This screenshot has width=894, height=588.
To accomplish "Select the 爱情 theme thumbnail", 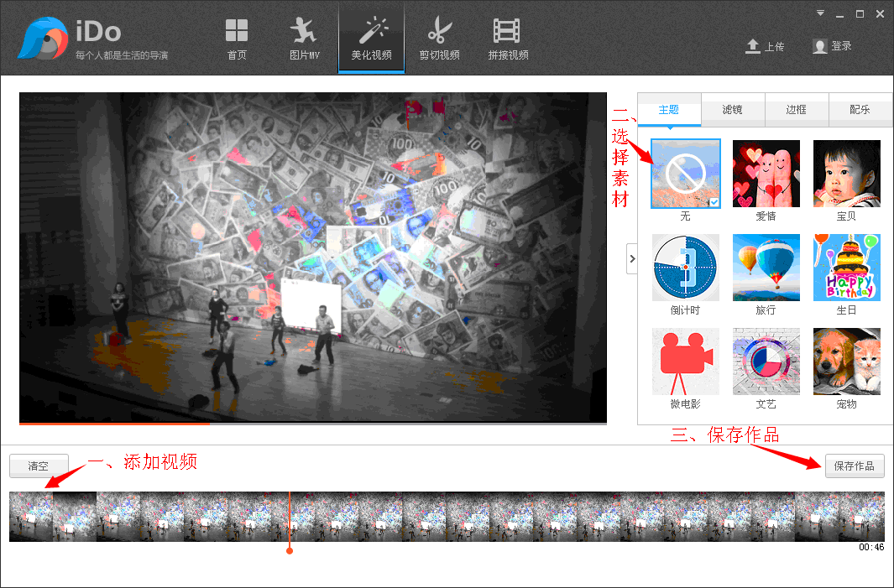I will pyautogui.click(x=766, y=173).
